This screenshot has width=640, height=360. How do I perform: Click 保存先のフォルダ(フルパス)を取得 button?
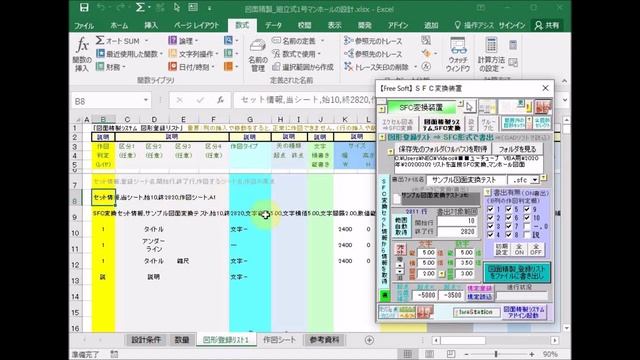(443, 149)
